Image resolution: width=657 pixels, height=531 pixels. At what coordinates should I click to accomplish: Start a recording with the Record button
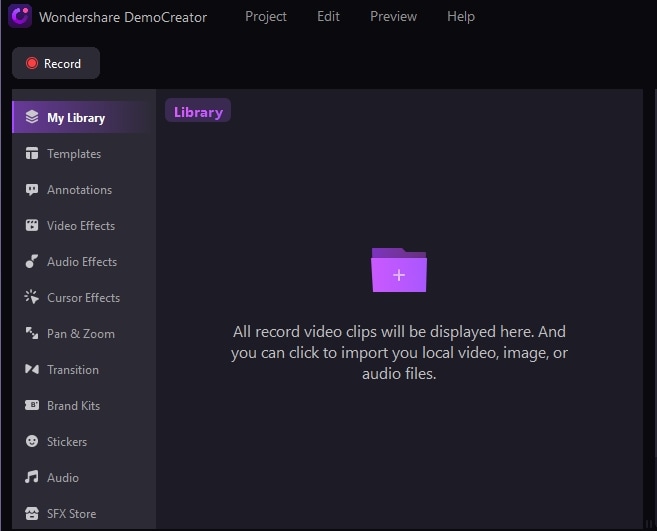tap(56, 63)
